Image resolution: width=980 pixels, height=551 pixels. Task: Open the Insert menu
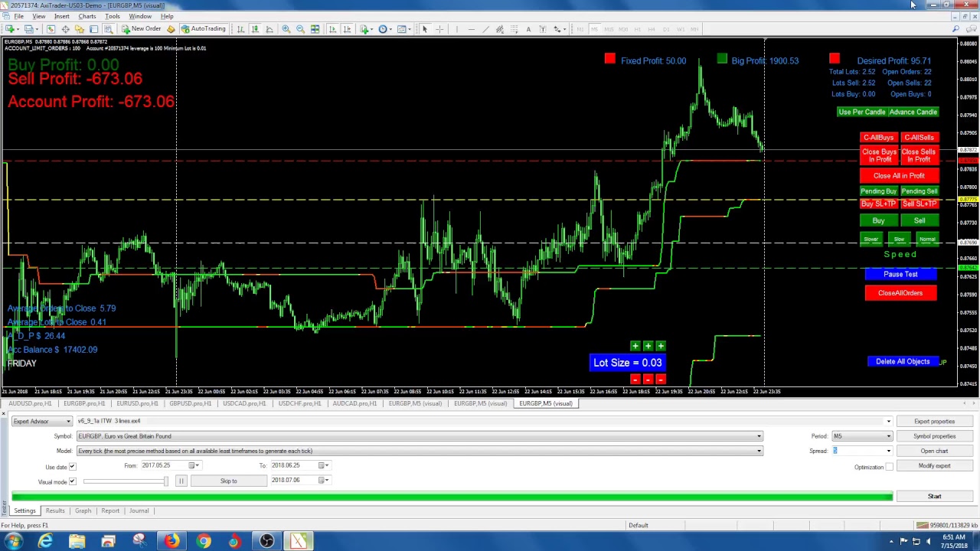61,16
